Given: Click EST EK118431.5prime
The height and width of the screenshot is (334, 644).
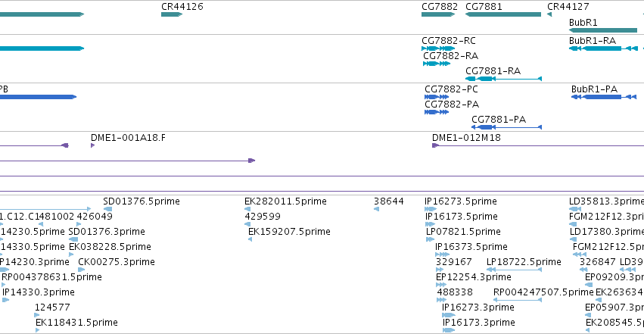Looking at the screenshot, I should point(38,330).
